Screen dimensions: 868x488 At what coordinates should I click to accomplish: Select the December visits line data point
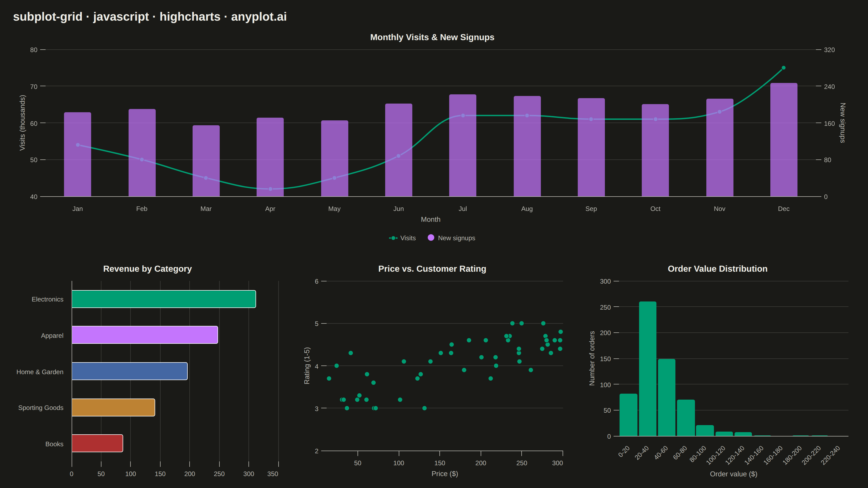click(x=783, y=68)
